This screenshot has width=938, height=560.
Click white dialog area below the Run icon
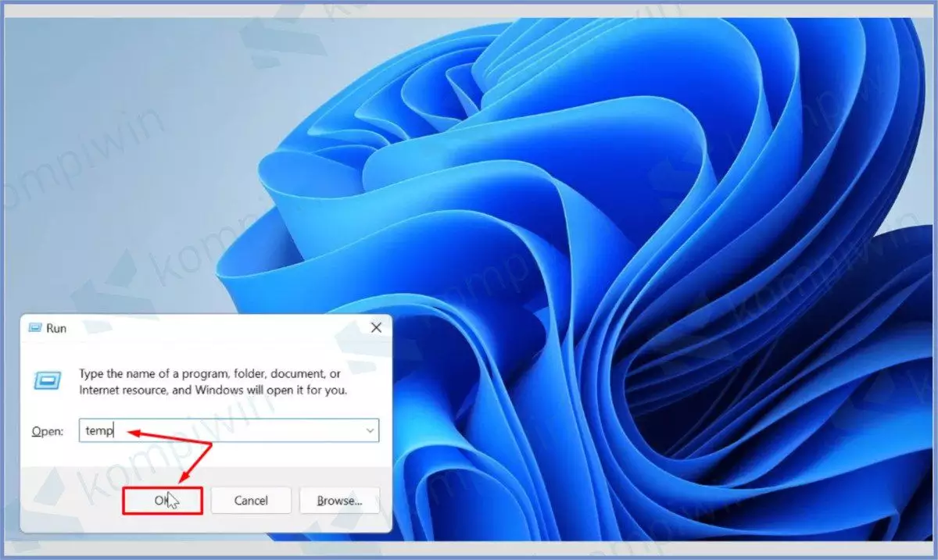click(46, 406)
